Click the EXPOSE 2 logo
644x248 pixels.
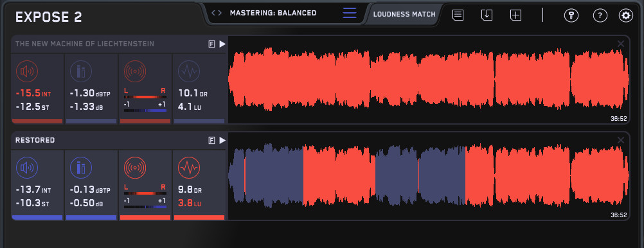tap(48, 17)
